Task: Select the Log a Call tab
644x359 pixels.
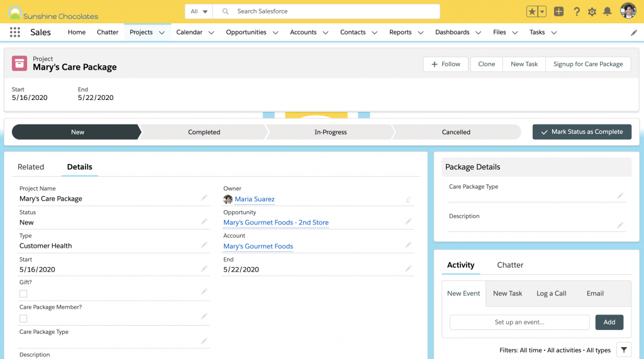Action: coord(551,293)
